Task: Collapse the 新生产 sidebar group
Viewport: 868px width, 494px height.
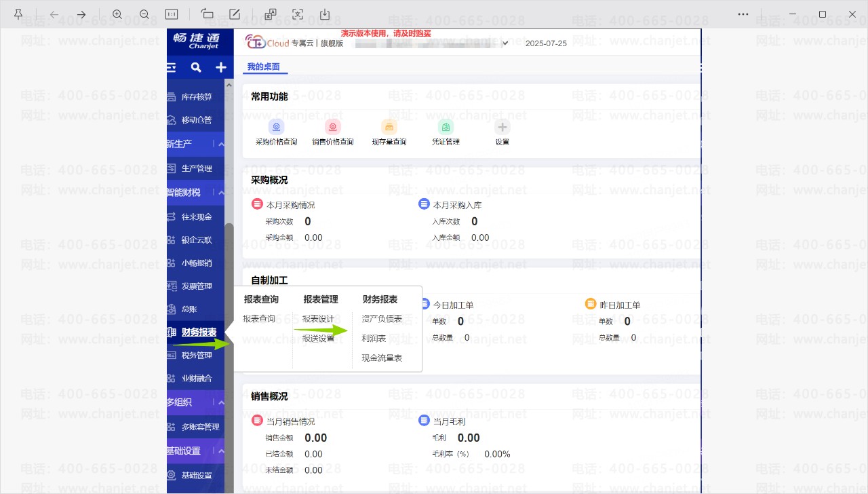Action: click(222, 144)
